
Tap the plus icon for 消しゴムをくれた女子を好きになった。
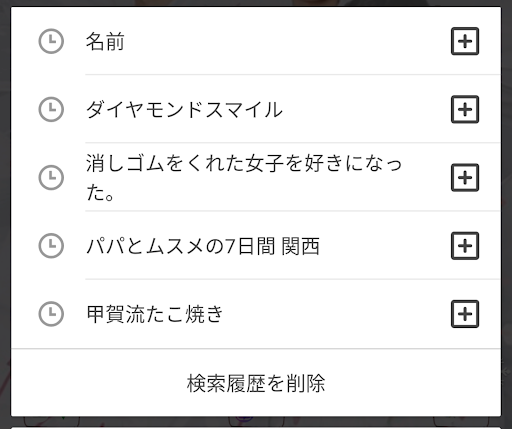pos(465,177)
